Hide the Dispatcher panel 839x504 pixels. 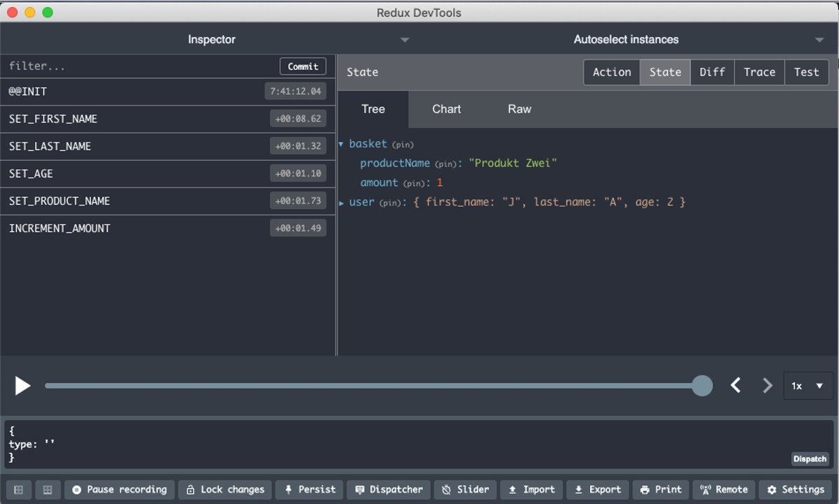point(389,489)
